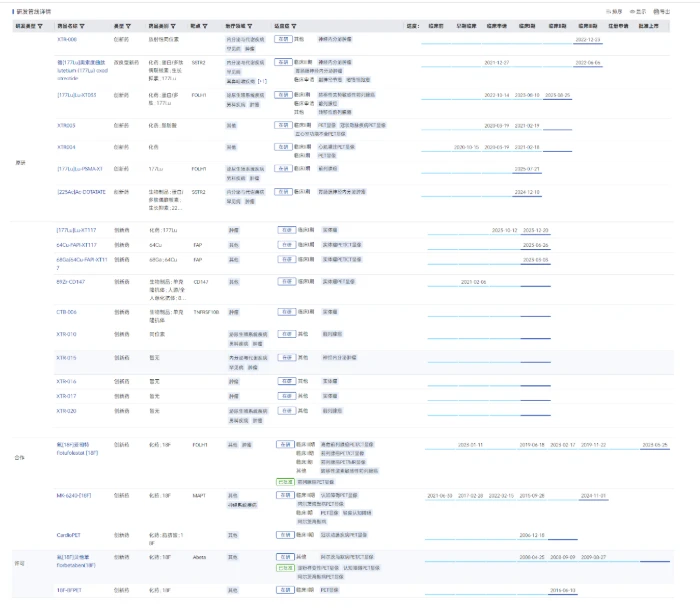Click the green 已批准 tag in Folufolastat row

point(285,482)
